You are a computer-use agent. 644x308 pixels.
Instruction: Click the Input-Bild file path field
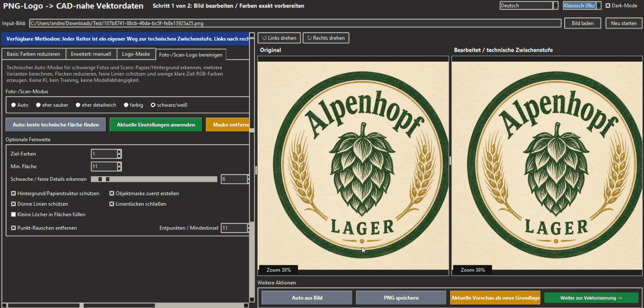point(295,23)
